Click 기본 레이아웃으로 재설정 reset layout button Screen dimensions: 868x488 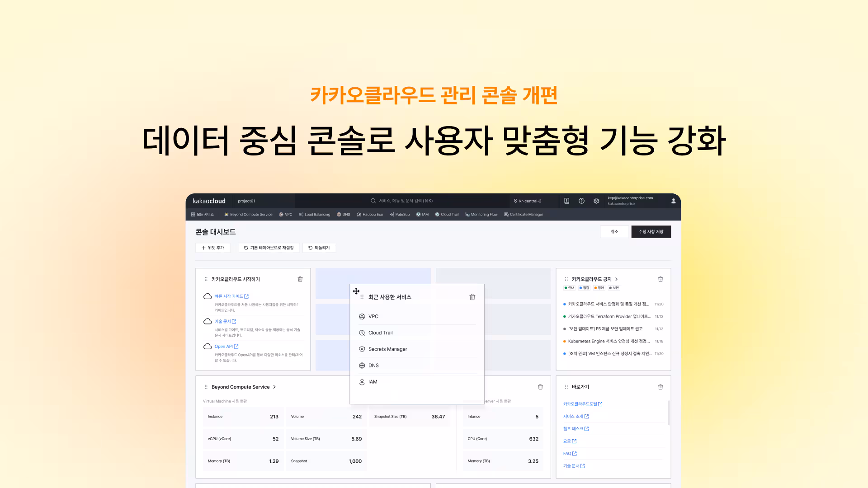[x=269, y=248]
